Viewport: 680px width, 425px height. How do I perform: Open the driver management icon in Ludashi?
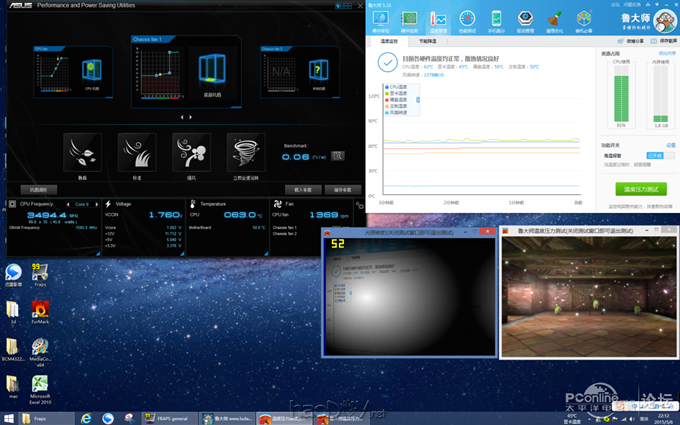click(x=525, y=20)
